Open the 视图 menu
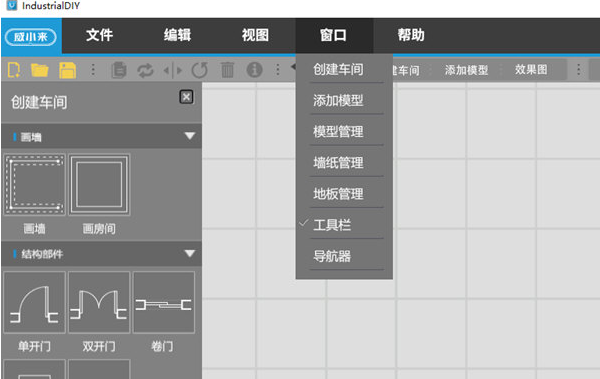 coord(255,35)
